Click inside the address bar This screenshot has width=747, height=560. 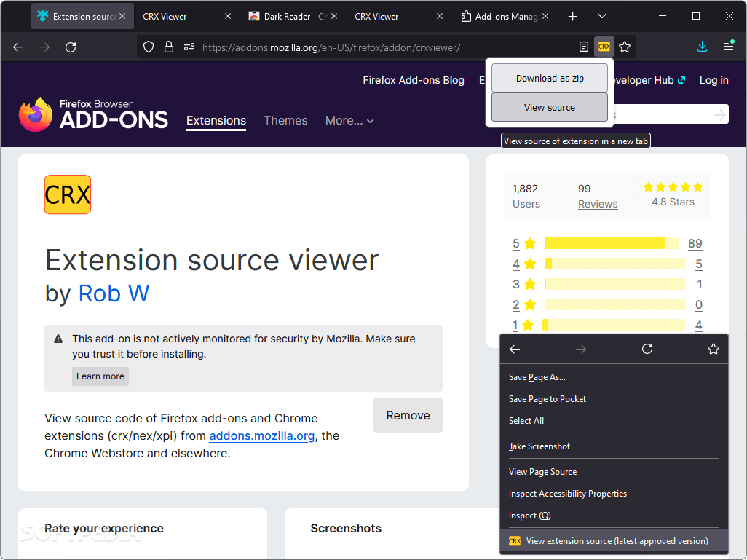click(x=364, y=46)
